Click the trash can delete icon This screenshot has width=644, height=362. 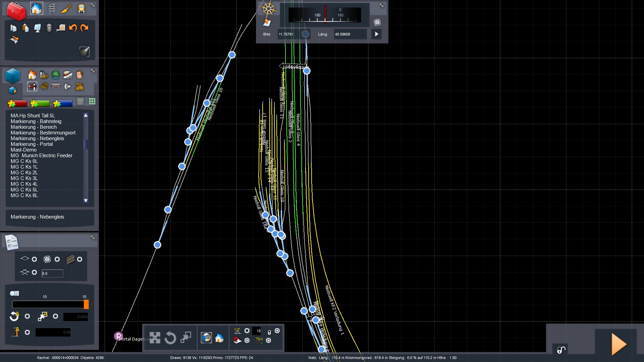[x=49, y=28]
